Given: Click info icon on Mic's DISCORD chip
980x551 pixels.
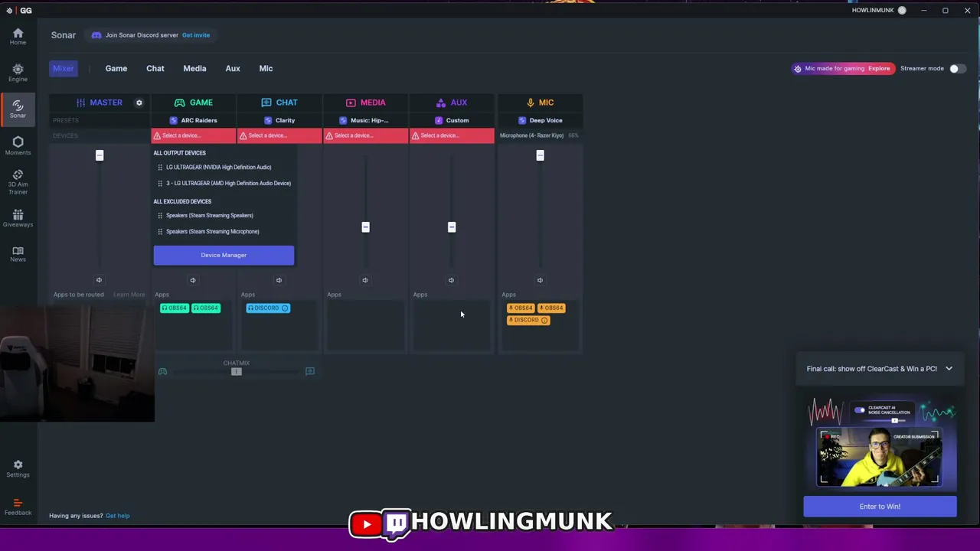Looking at the screenshot, I should coord(544,321).
